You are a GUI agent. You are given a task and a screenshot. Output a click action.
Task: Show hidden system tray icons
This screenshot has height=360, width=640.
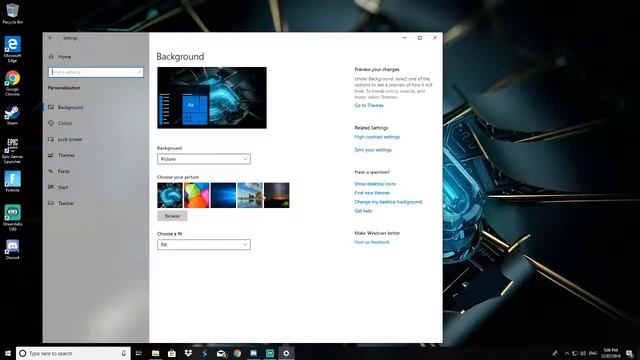567,353
